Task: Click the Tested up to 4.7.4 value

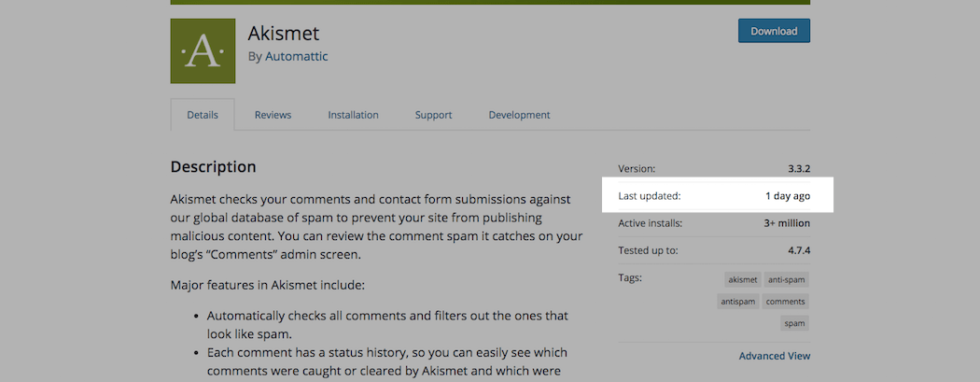Action: pos(799,250)
